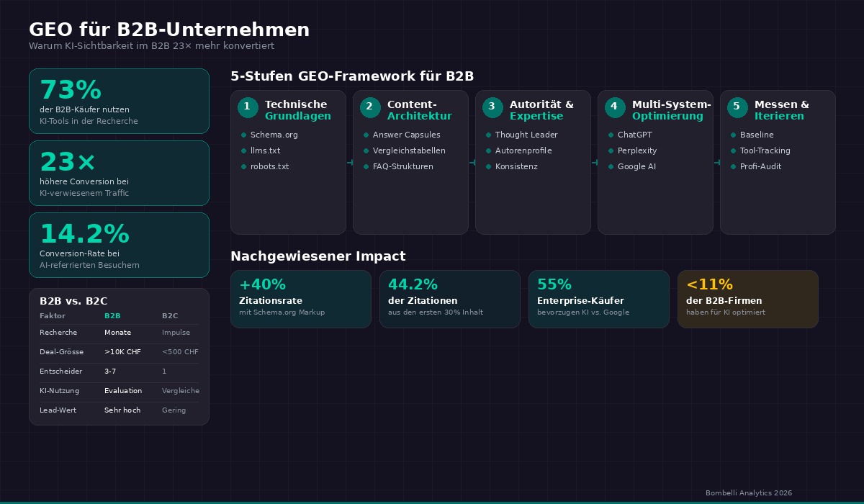Toggle the bullet marker for Profi-Audit
Screen dimensions: 864x504
coord(734,167)
